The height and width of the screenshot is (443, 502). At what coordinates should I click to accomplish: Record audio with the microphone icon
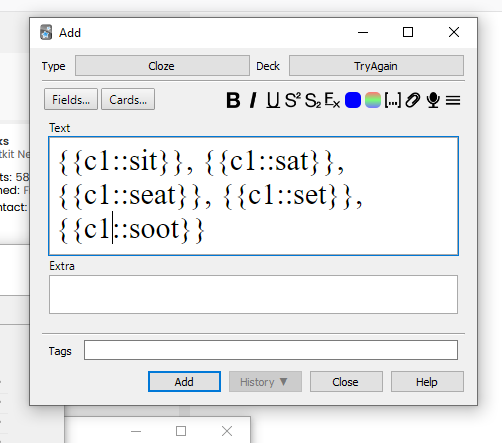pyautogui.click(x=433, y=100)
